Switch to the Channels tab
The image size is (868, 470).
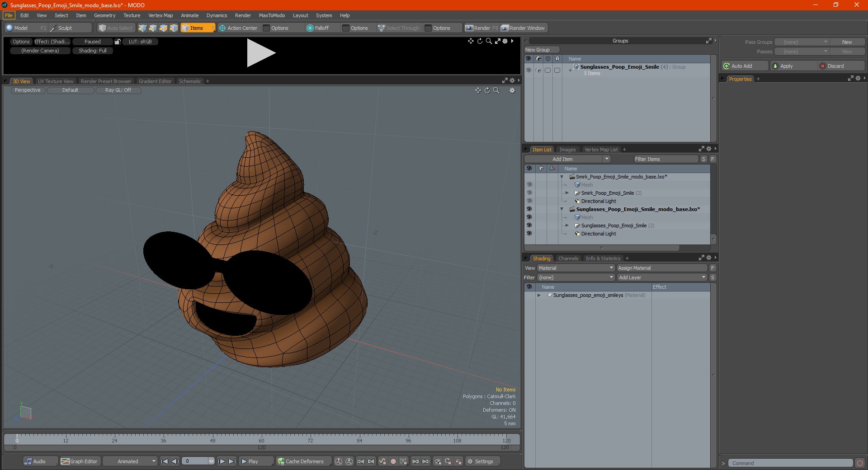568,258
